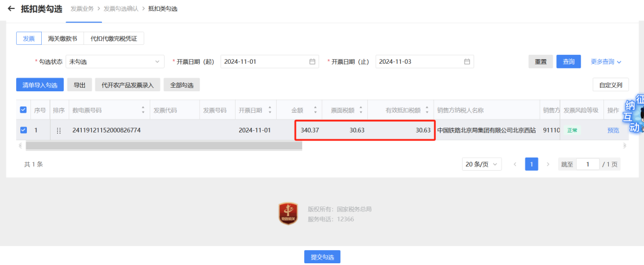Image resolution: width=644 pixels, height=265 pixels.
Task: Click the 开票日期（止） date input
Action: [x=425, y=61]
